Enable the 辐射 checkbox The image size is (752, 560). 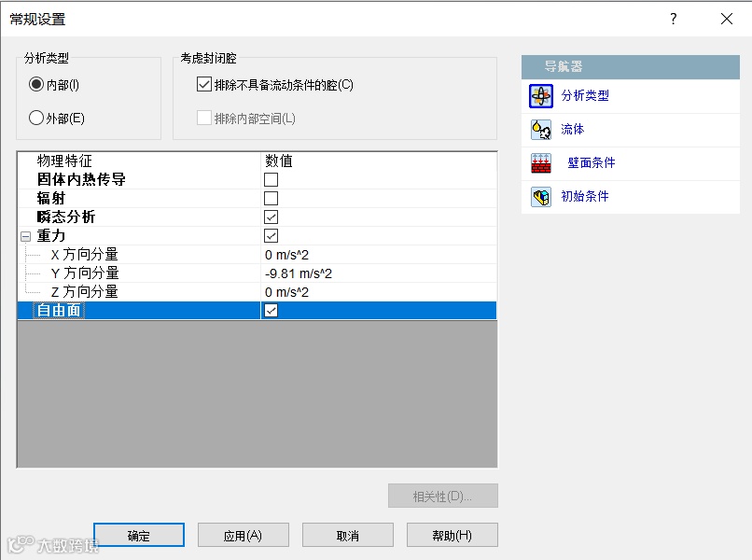(x=271, y=198)
